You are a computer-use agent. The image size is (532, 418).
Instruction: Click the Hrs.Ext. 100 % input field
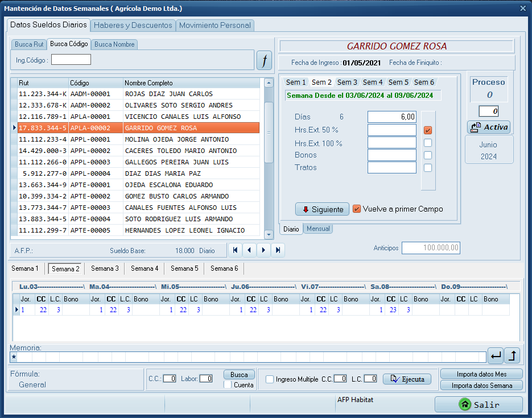[x=392, y=142]
